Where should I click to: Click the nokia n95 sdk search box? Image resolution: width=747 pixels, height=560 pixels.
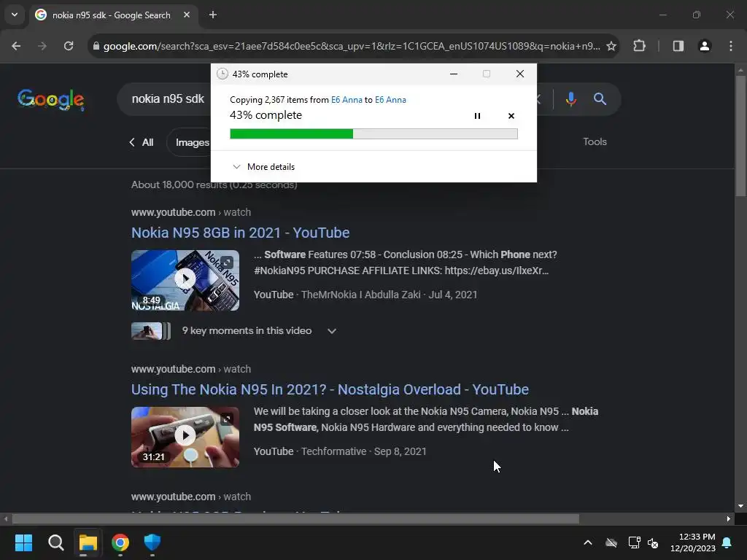click(x=168, y=98)
